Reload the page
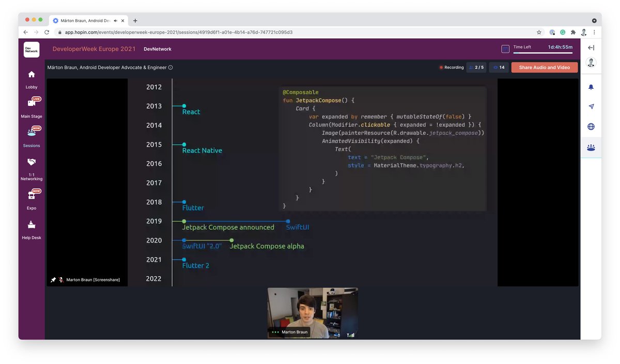This screenshot has height=364, width=620. (x=47, y=32)
